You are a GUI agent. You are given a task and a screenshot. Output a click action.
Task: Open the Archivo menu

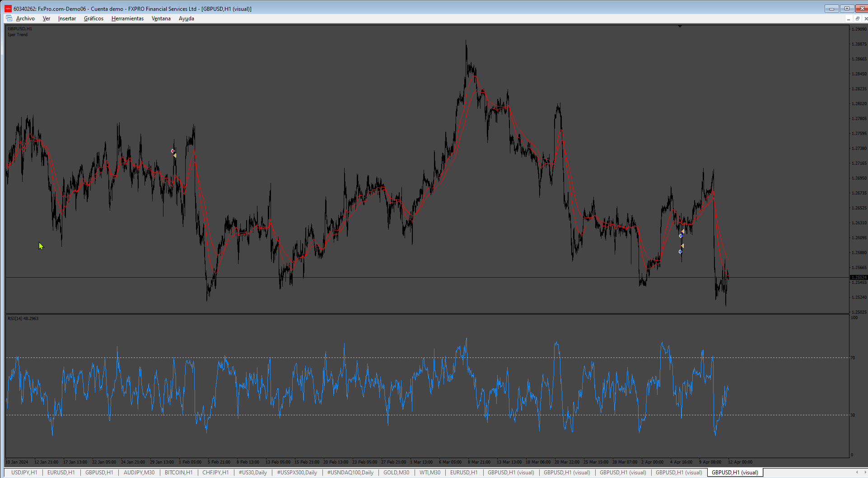click(x=25, y=19)
